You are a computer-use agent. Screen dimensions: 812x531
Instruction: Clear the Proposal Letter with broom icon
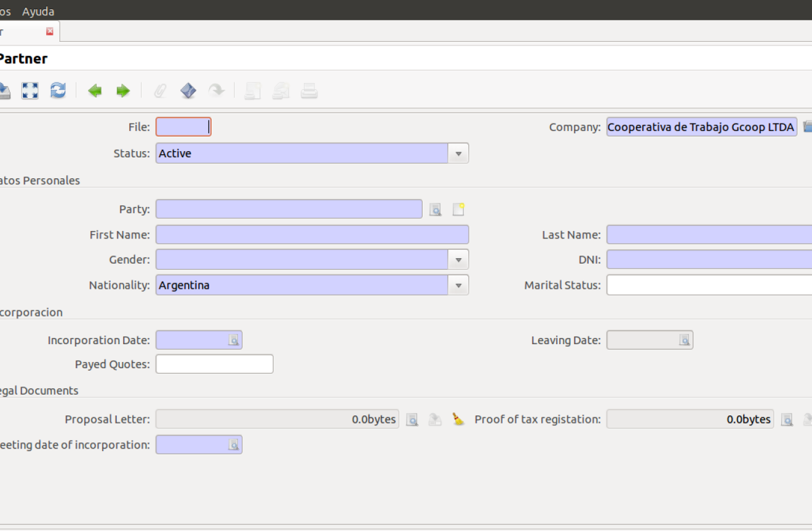coord(458,420)
